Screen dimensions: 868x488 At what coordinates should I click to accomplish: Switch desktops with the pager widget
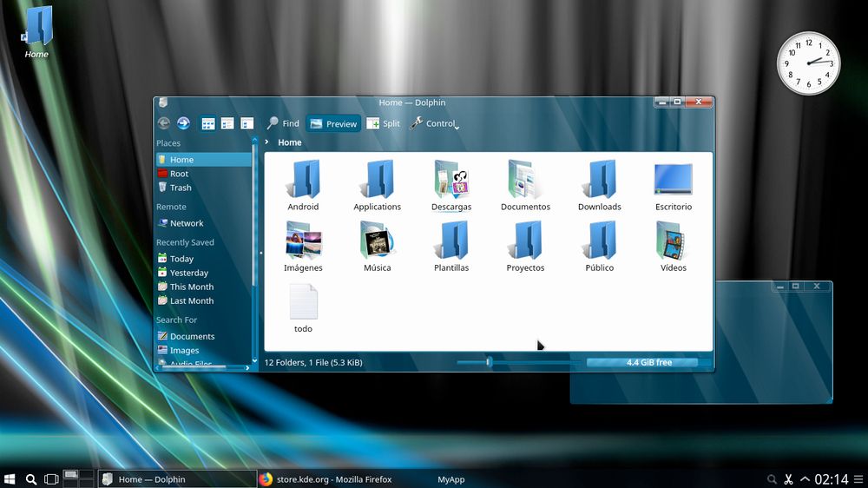click(78, 478)
